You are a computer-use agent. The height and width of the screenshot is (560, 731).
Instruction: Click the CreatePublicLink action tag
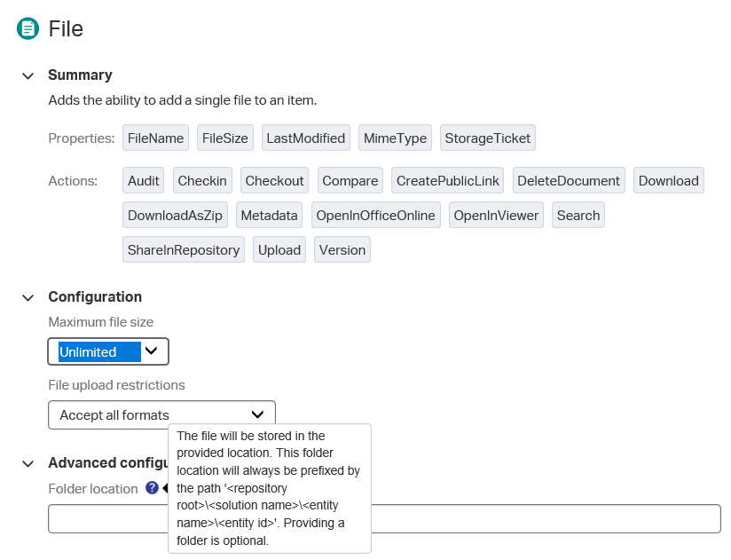tap(448, 180)
